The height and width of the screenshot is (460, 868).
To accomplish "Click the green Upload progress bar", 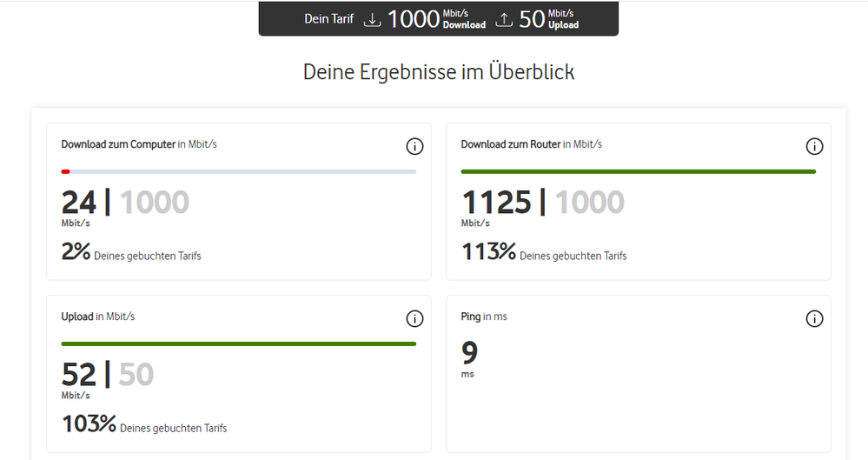I will tap(238, 344).
